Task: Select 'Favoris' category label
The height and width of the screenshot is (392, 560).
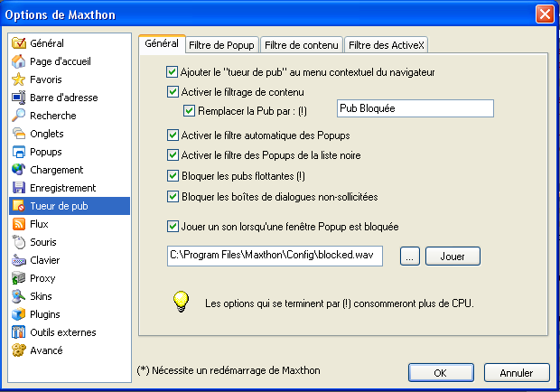Action: point(46,79)
